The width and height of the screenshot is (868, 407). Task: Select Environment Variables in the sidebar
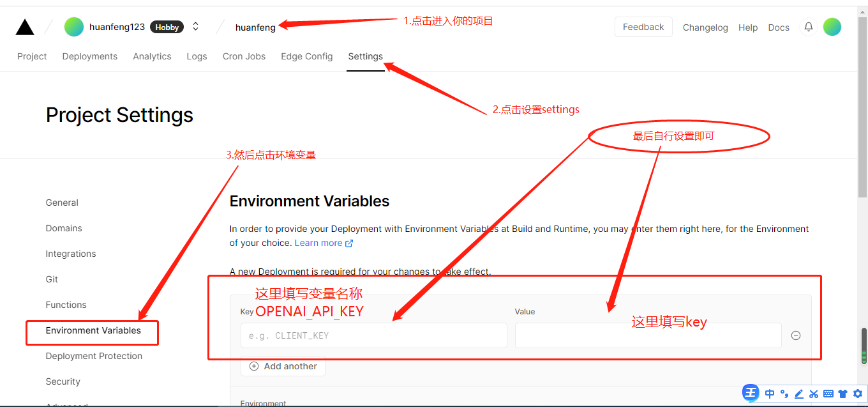[93, 330]
